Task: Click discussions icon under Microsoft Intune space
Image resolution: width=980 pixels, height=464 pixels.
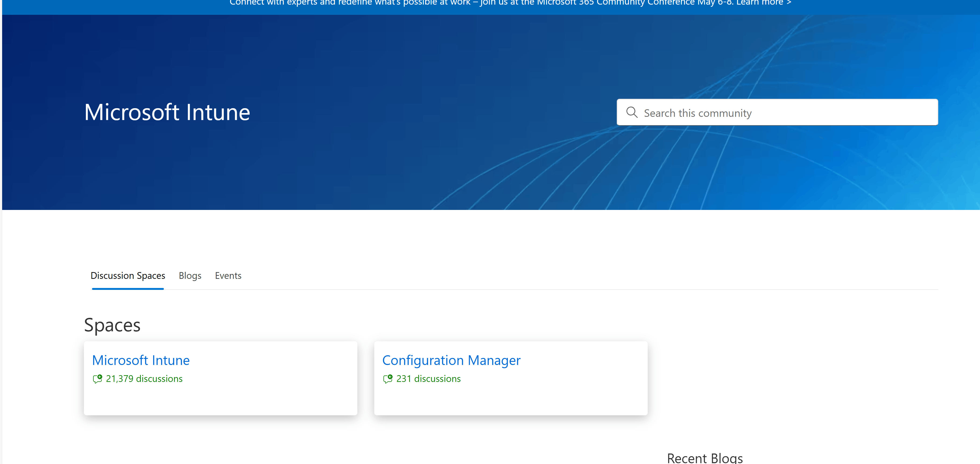Action: pyautogui.click(x=97, y=379)
